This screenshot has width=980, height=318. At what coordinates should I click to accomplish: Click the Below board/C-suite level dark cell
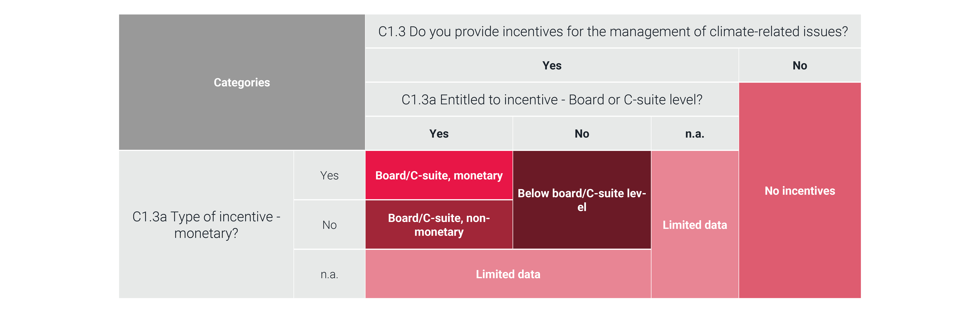point(582,200)
